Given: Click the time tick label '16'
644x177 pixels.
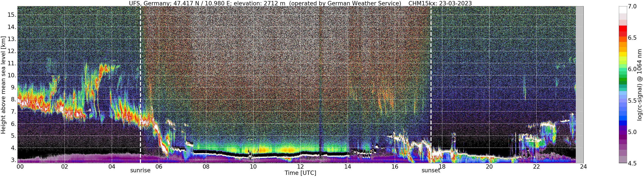Looking at the screenshot, I should (x=394, y=167).
